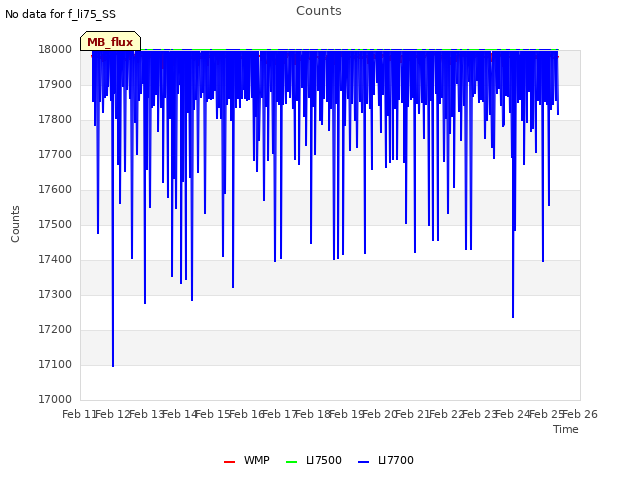Viewport: 640px width, 480px height.
Task: Click the red WMP legend swatch
Action: (229, 462)
